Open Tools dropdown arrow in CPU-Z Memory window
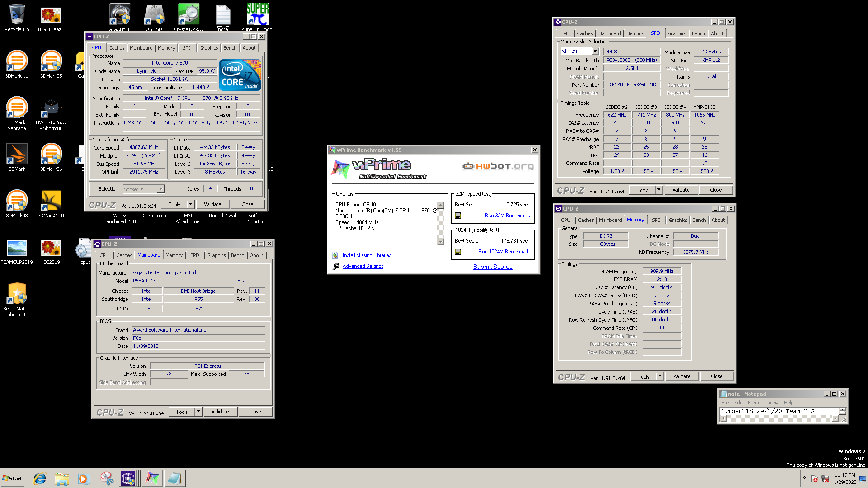868x488 pixels. tap(660, 376)
